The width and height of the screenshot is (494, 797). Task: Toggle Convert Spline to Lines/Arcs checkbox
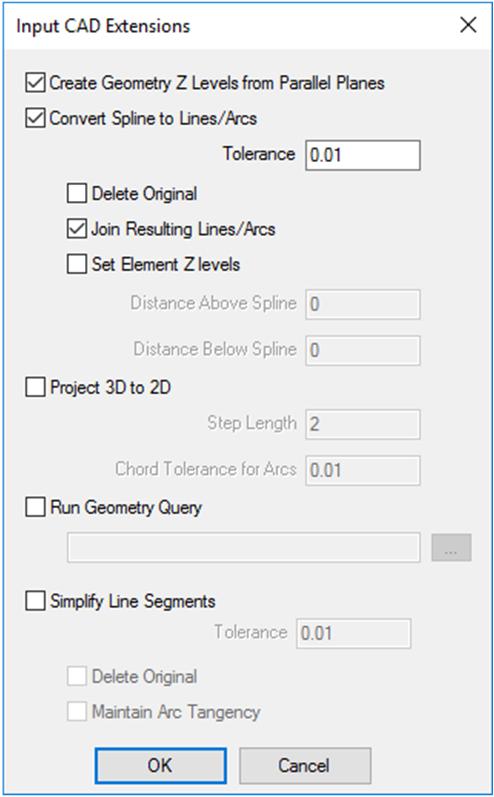click(35, 118)
